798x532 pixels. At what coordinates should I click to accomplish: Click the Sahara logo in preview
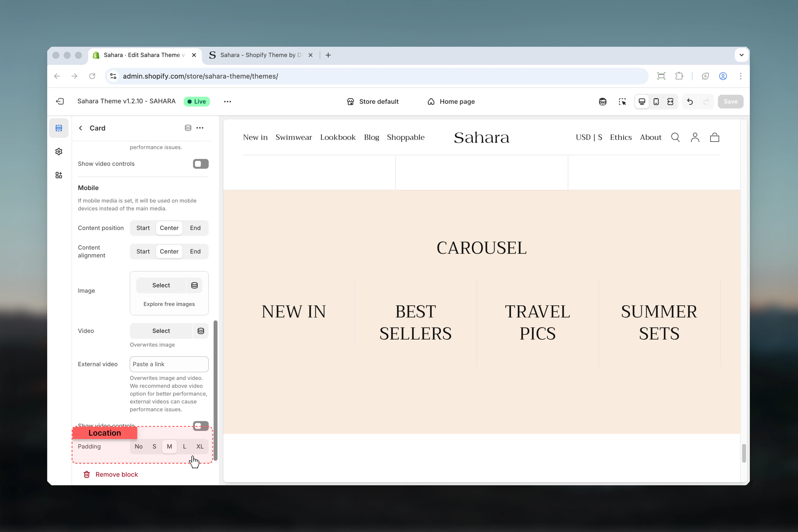coord(481,138)
